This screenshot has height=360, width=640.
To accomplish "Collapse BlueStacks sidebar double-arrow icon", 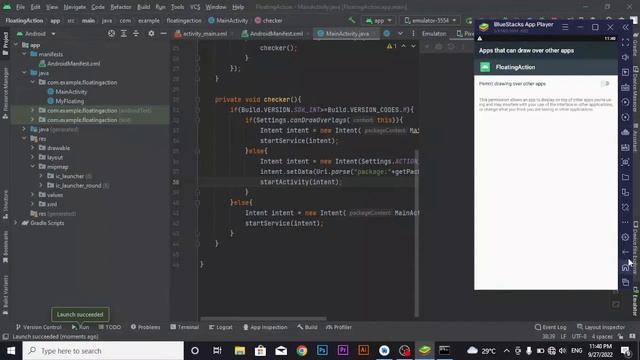I will click(x=626, y=27).
